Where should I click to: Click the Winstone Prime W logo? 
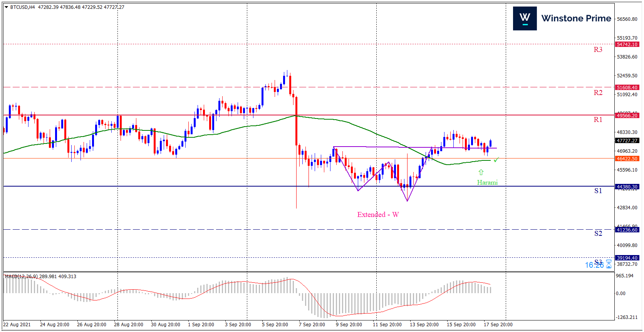pyautogui.click(x=525, y=18)
